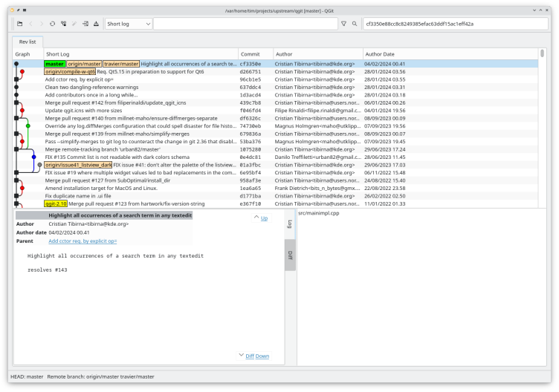Click the refresh icon in toolbar

(52, 24)
